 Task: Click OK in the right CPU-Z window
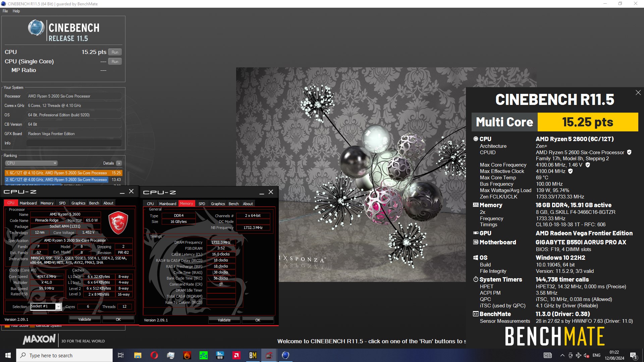[258, 320]
